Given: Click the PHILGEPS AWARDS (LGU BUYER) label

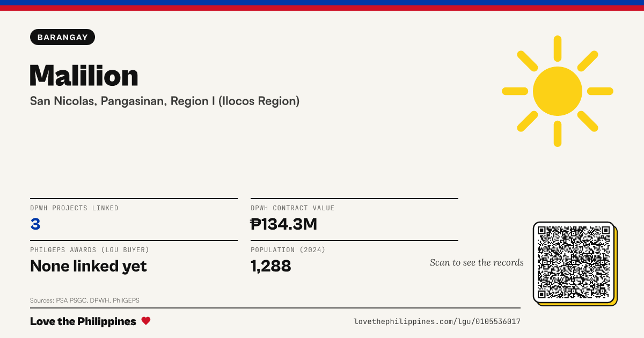Looking at the screenshot, I should (90, 250).
